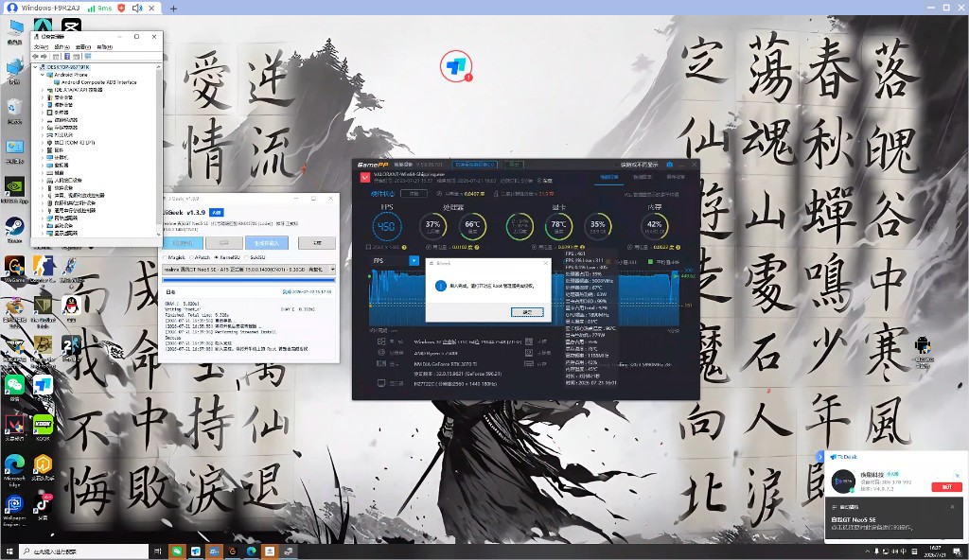Open the KOOK desktop shortcut
Viewport: 969px width, 560px height.
click(44, 426)
